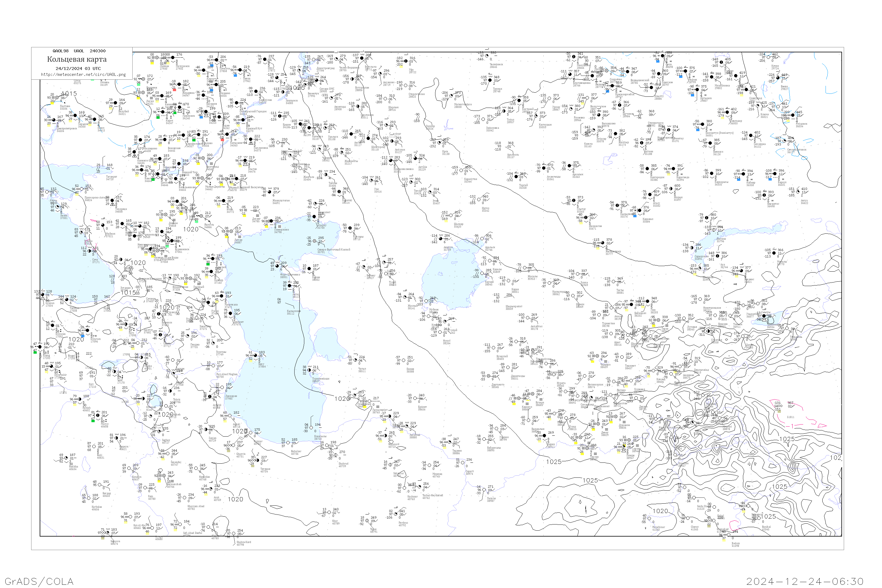
Task: Click the station circle for Актау 38111
Action: coord(290,286)
